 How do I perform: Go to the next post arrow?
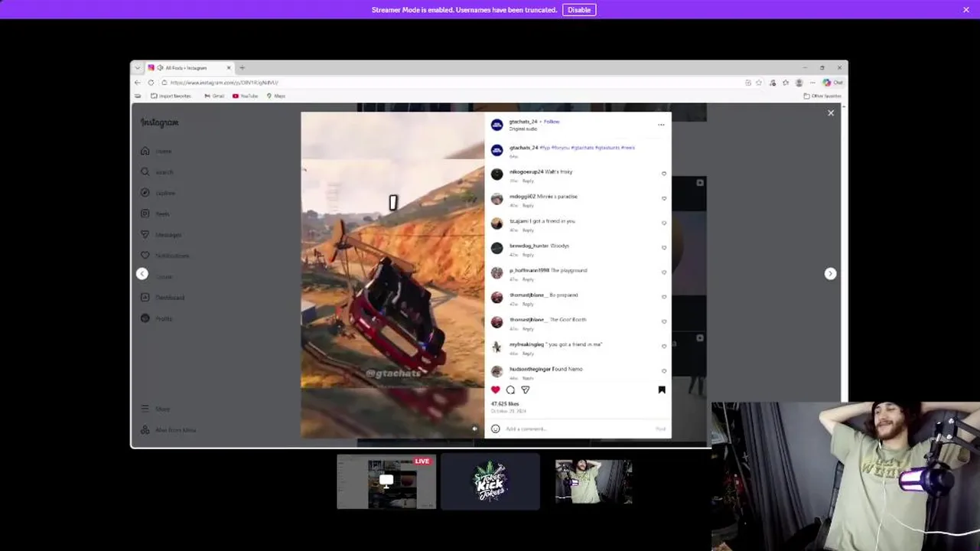tap(830, 274)
